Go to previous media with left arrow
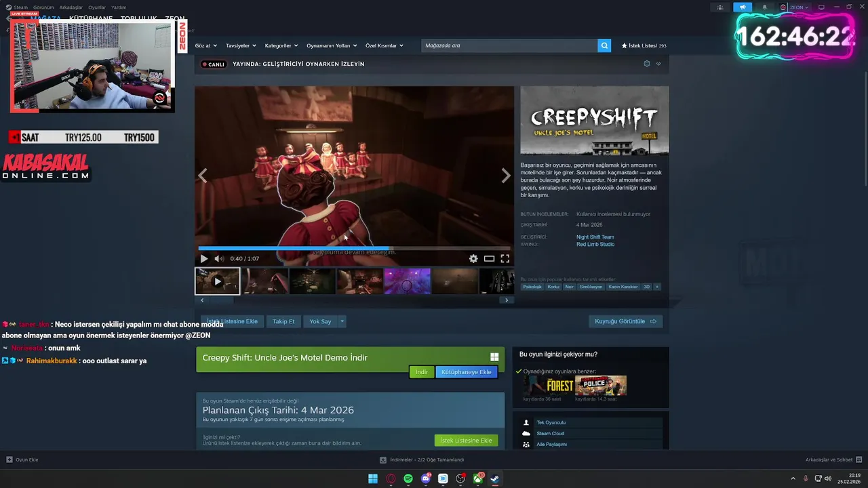This screenshot has width=868, height=488. pyautogui.click(x=202, y=176)
